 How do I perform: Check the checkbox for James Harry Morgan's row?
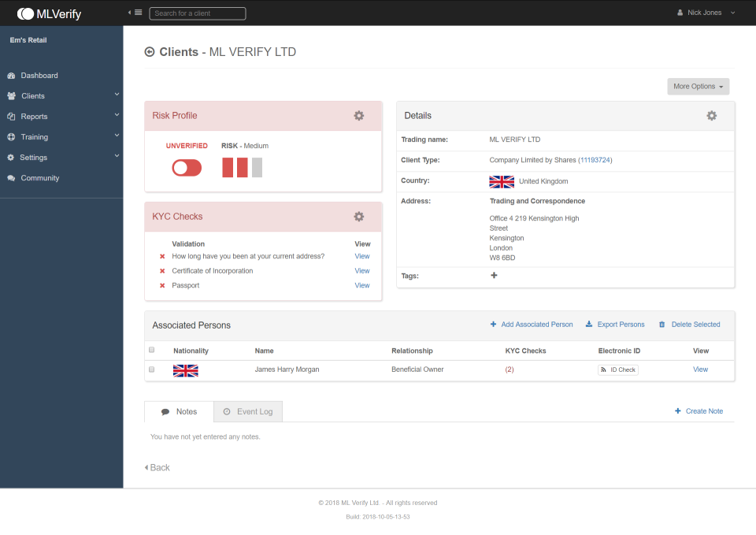(151, 369)
